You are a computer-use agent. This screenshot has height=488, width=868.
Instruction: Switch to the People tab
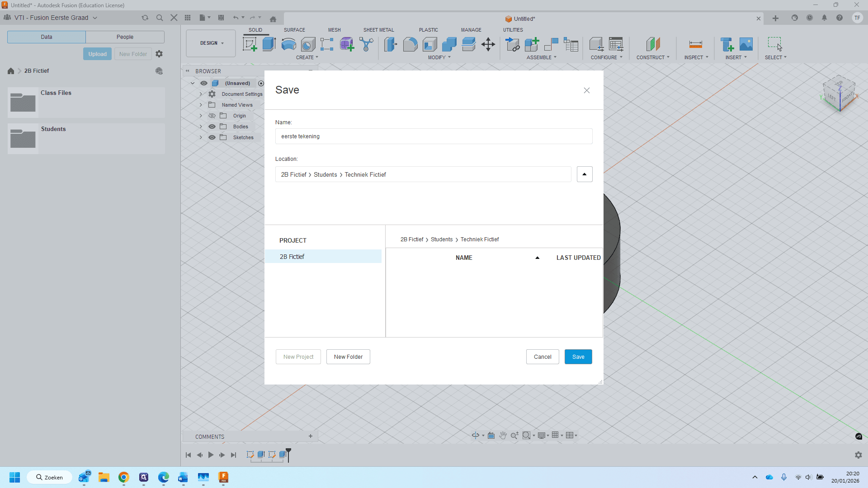125,37
